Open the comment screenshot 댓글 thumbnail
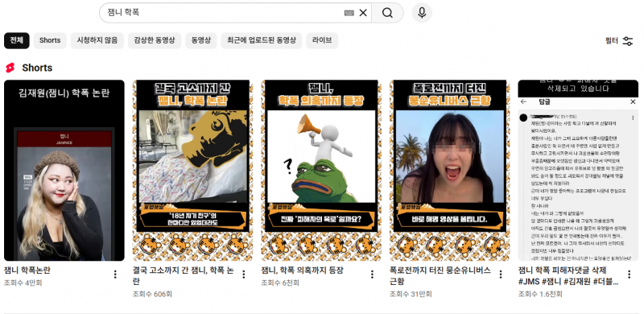Viewport: 644px width, 314px height. click(x=578, y=170)
